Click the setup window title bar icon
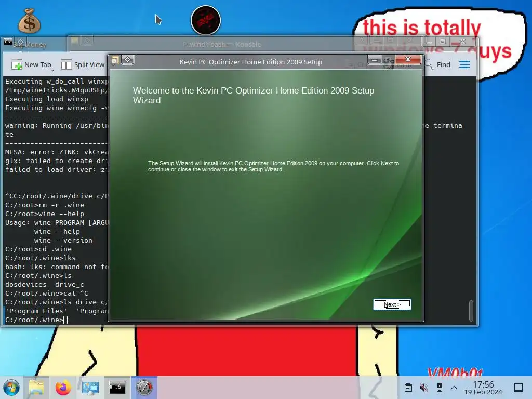Viewport: 532px width, 399px height. (x=115, y=61)
